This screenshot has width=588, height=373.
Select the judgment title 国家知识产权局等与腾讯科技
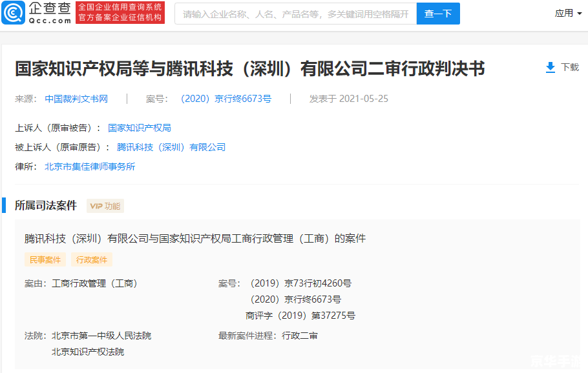coord(250,69)
